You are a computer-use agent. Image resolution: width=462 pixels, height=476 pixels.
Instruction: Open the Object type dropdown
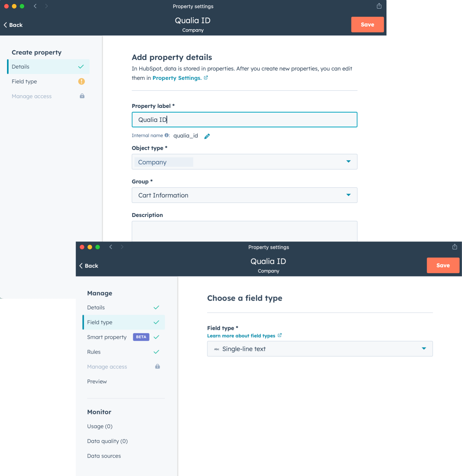(244, 162)
